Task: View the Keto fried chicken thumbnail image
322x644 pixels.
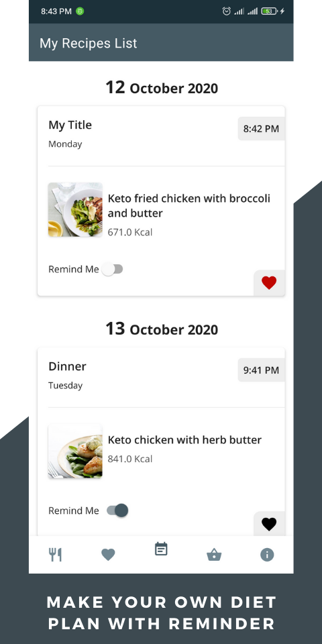Action: pyautogui.click(x=75, y=209)
